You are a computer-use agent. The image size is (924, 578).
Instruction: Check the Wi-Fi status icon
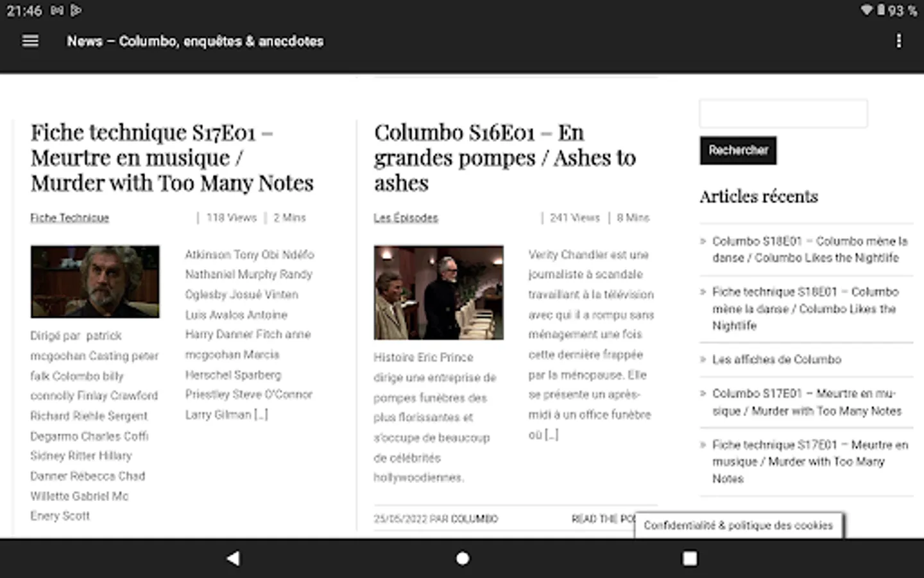[x=866, y=10]
